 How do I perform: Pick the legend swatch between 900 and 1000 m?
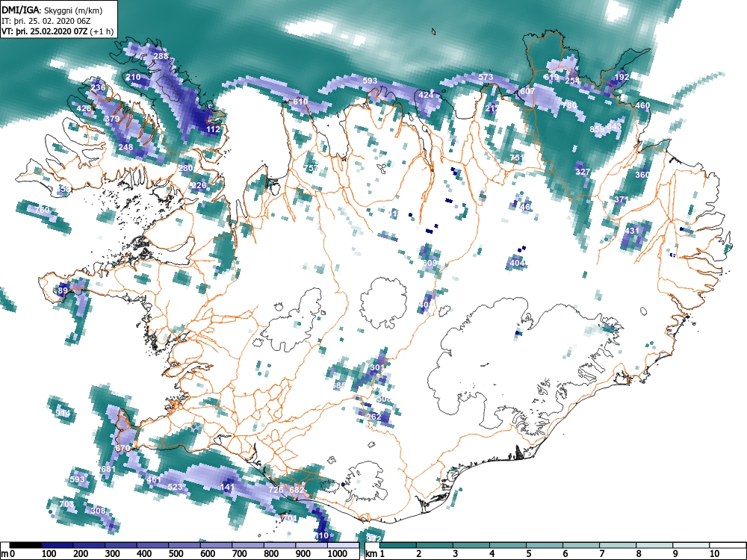pos(311,546)
